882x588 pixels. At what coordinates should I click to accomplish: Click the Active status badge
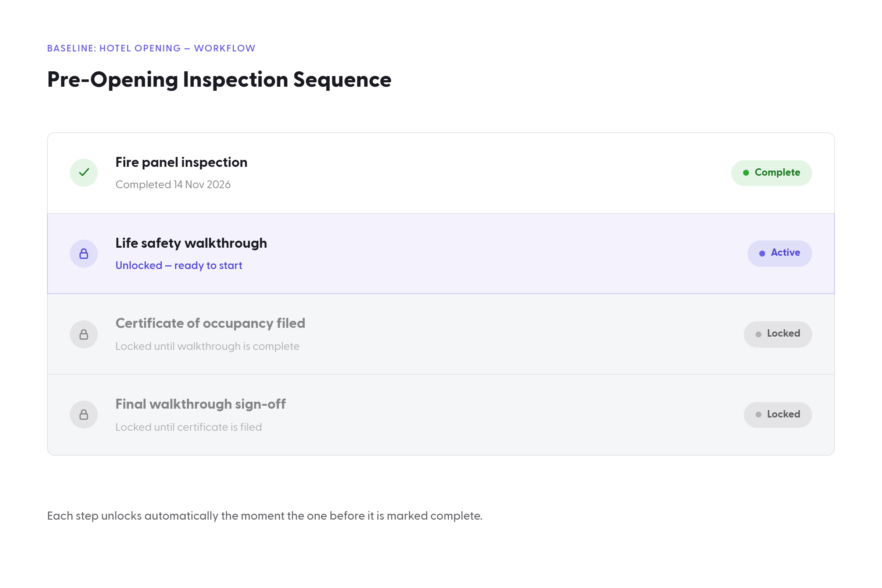point(779,253)
